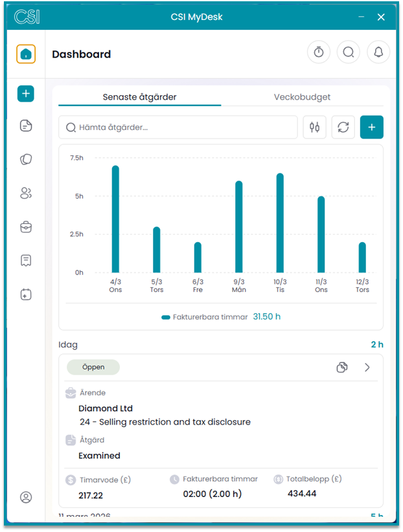Open the clients people icon in sidebar
The width and height of the screenshot is (403, 532).
tap(26, 193)
